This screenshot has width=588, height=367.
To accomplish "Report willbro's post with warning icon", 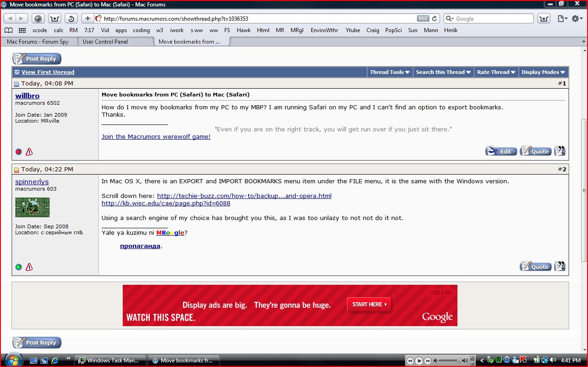I will pyautogui.click(x=29, y=152).
